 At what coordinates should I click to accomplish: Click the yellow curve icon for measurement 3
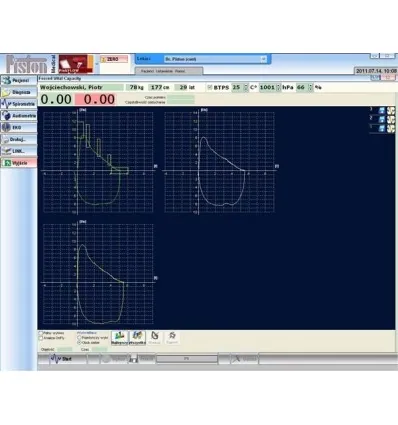point(391,110)
